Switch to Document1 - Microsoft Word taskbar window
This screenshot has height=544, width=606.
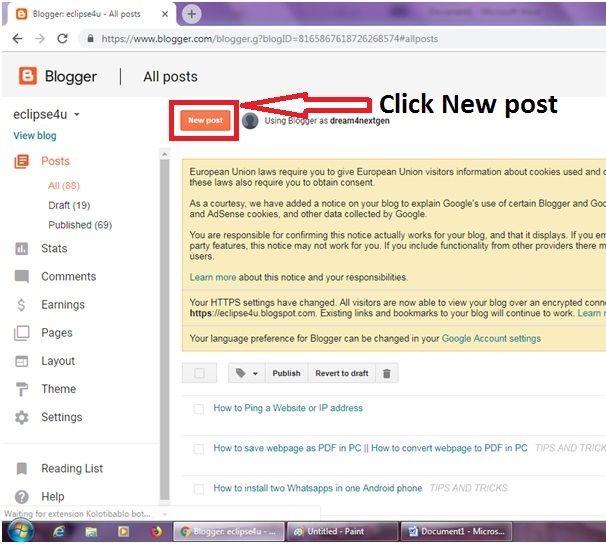pos(456,532)
